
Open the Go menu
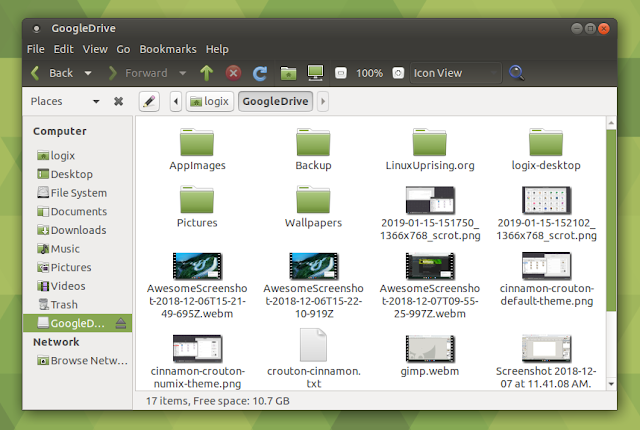[123, 49]
